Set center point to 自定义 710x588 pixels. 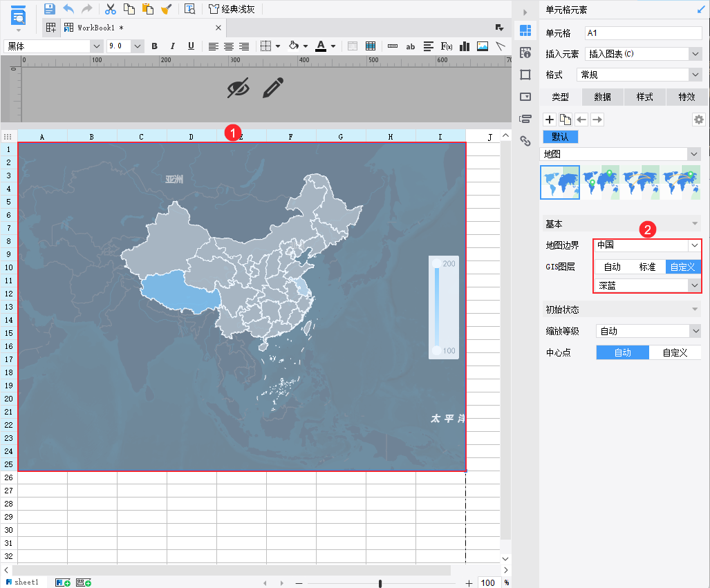click(675, 352)
